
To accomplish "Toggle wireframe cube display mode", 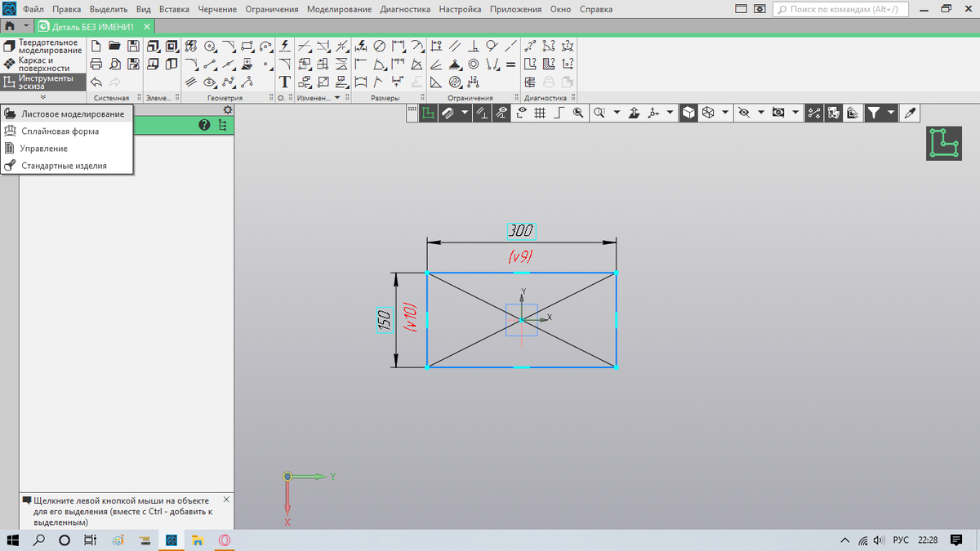I will (x=708, y=113).
